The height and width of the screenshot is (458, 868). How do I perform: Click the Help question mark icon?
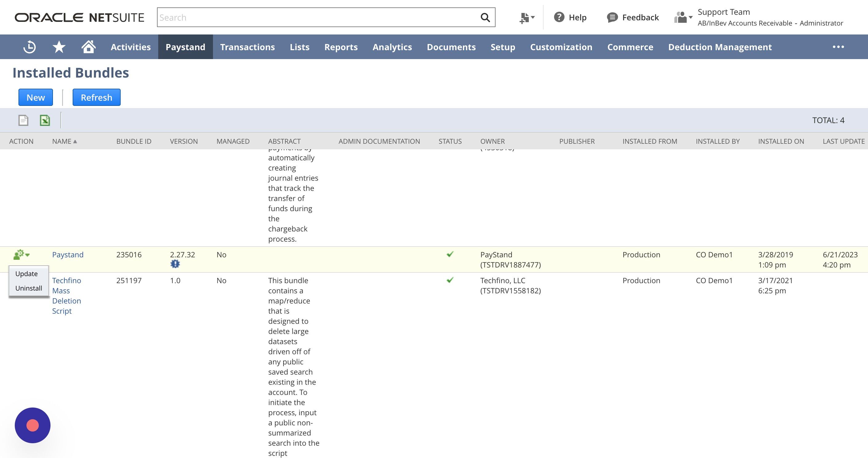[559, 17]
